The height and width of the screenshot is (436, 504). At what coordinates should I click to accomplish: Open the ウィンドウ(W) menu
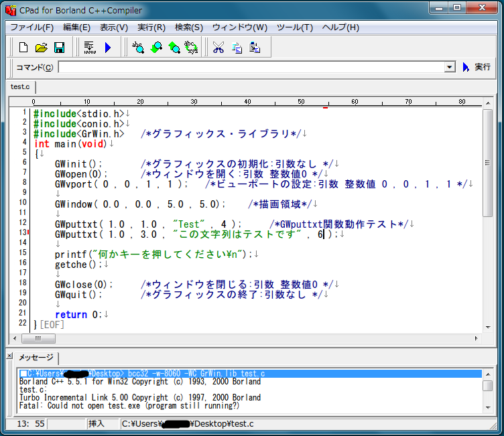pyautogui.click(x=240, y=27)
